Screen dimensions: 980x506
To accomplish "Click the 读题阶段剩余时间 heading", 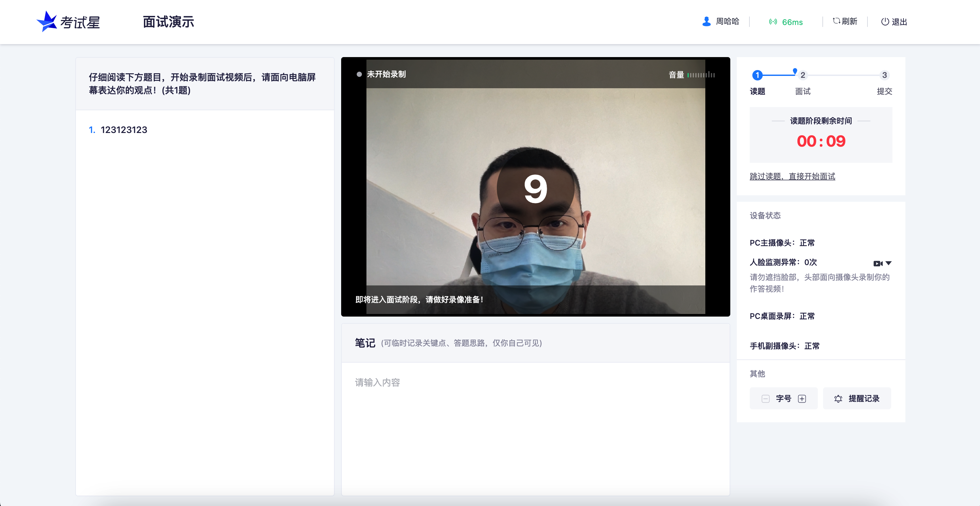I will 821,121.
